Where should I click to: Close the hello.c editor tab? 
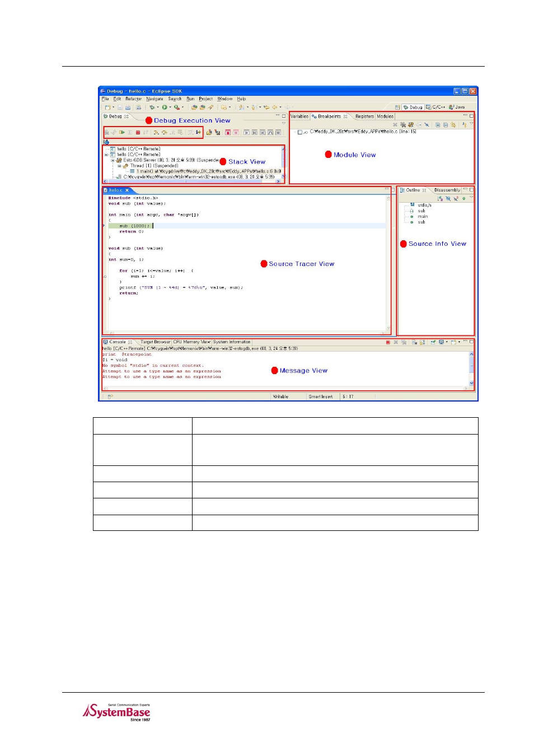[x=127, y=190]
